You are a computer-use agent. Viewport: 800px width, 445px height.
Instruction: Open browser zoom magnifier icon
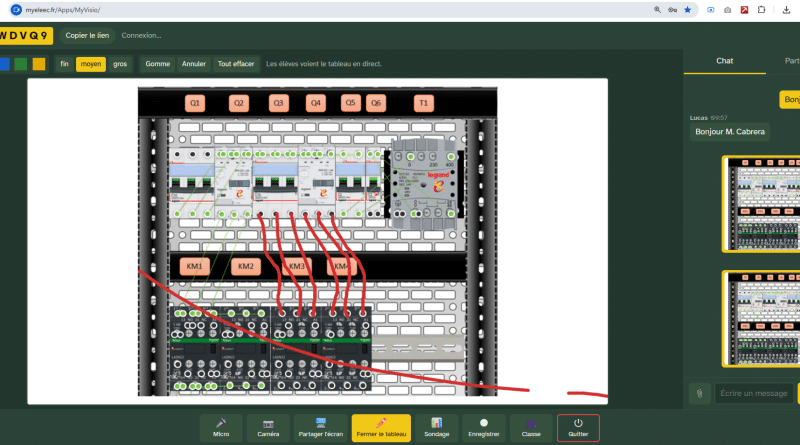click(x=657, y=10)
